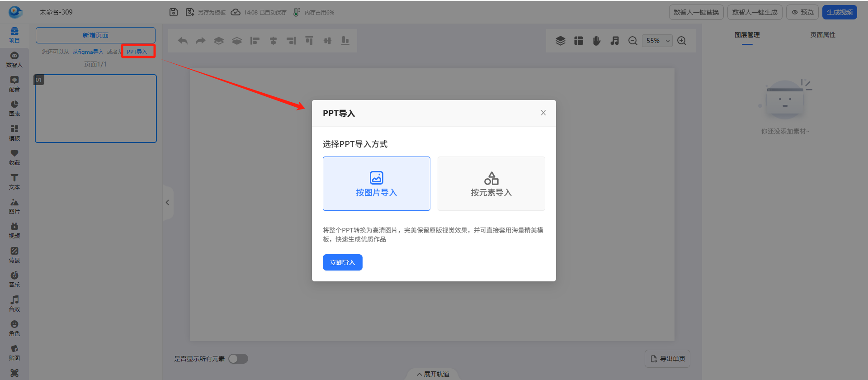Collapse the left page panel arrow
868x380 pixels.
[x=167, y=203]
